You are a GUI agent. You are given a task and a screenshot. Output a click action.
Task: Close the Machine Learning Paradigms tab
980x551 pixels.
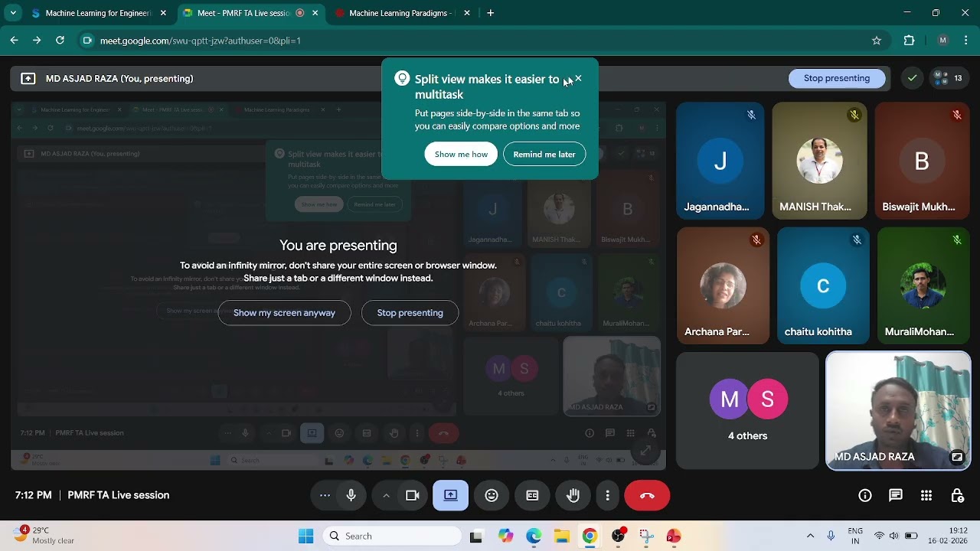[467, 13]
